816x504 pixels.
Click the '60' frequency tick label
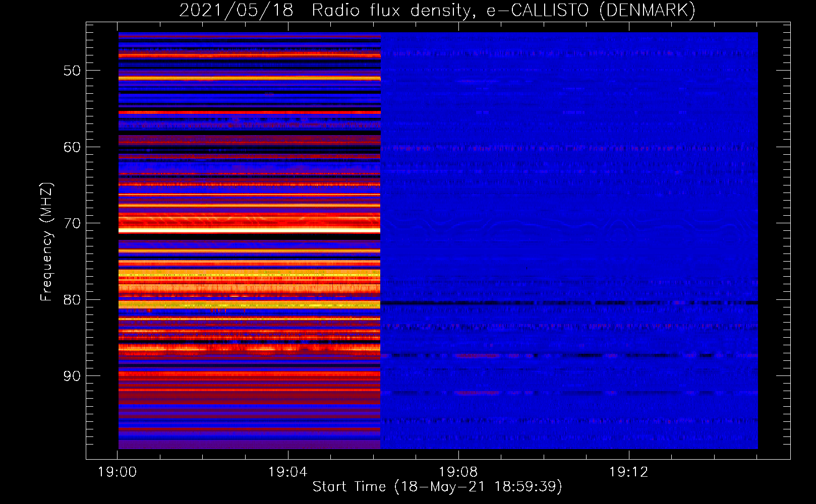pos(72,147)
